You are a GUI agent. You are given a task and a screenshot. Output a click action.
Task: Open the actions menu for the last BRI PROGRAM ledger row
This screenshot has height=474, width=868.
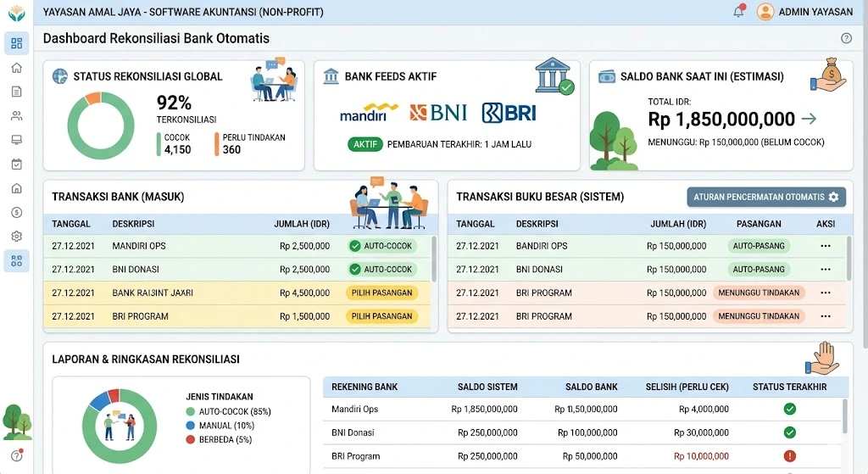point(826,316)
